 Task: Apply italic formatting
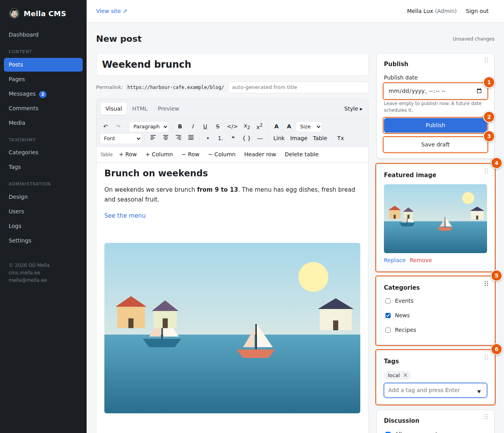coord(193,126)
